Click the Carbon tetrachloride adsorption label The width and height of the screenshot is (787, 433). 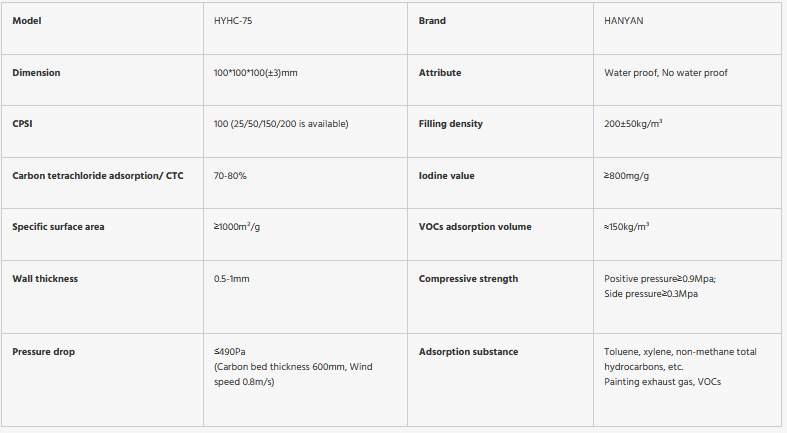pos(97,175)
